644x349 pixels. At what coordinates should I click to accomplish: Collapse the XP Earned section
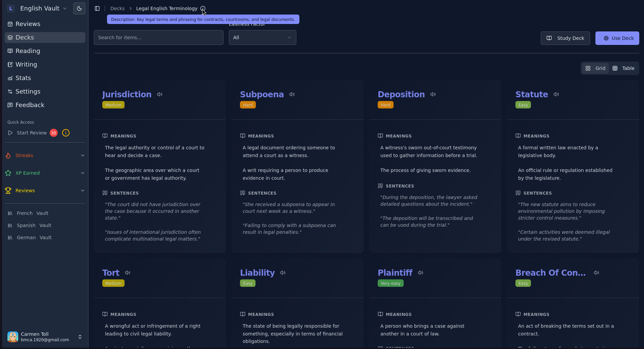click(82, 173)
